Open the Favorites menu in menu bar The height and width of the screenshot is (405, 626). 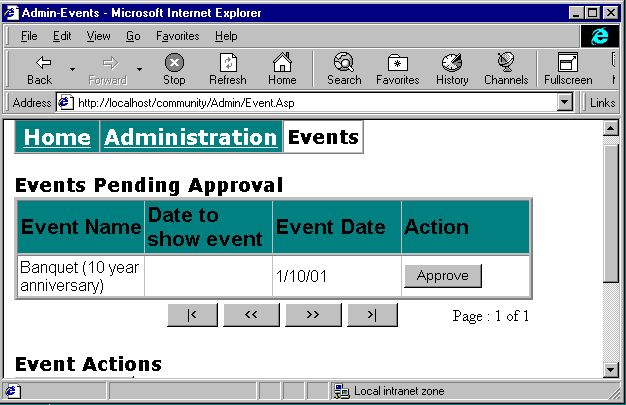pyautogui.click(x=177, y=36)
